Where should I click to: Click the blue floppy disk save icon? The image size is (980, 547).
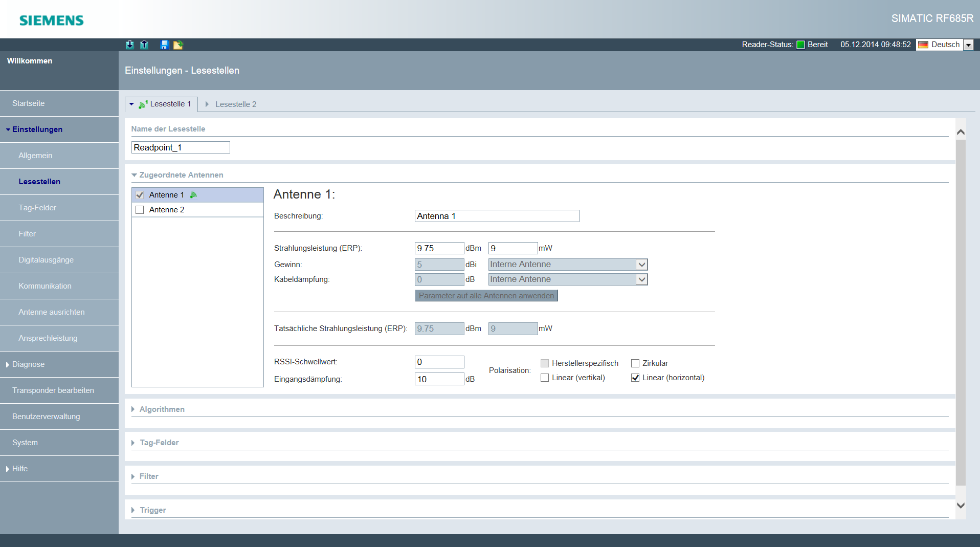point(164,45)
